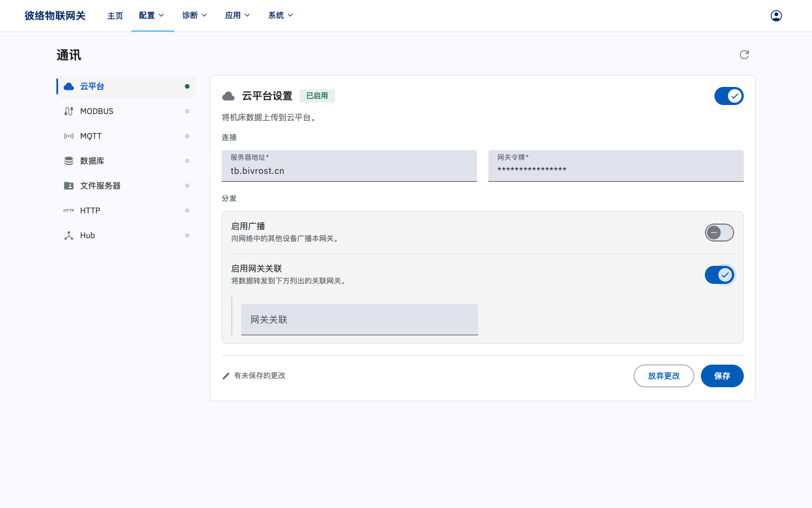Select 云平台 in the sidebar
The image size is (812, 508).
click(x=126, y=86)
